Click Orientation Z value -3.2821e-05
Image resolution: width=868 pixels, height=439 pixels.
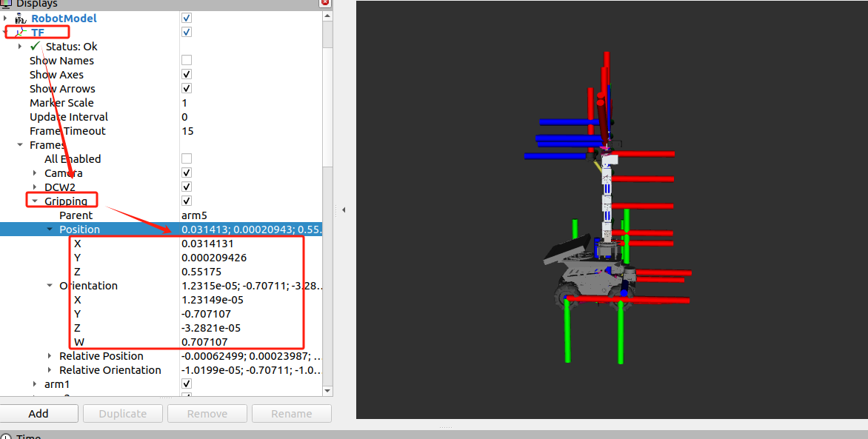tap(211, 328)
